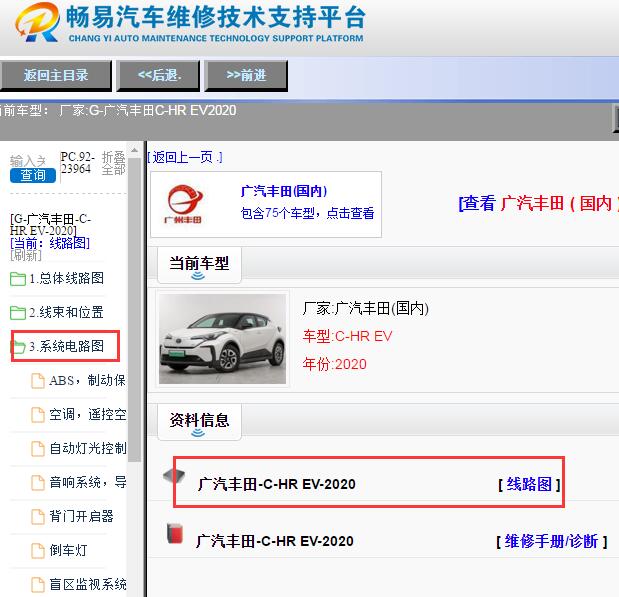This screenshot has height=597, width=619.
Task: Click 厂家:广汽丰田(国内) text
Action: pos(366,308)
